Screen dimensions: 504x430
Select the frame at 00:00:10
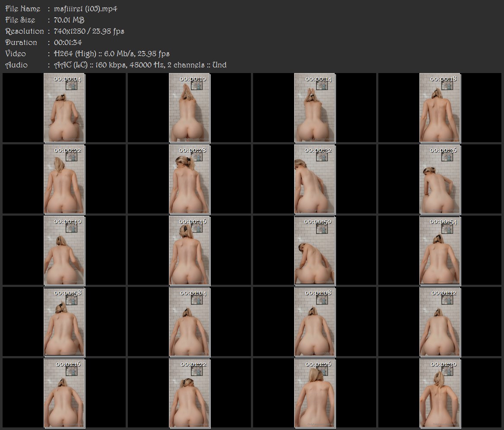[190, 108]
